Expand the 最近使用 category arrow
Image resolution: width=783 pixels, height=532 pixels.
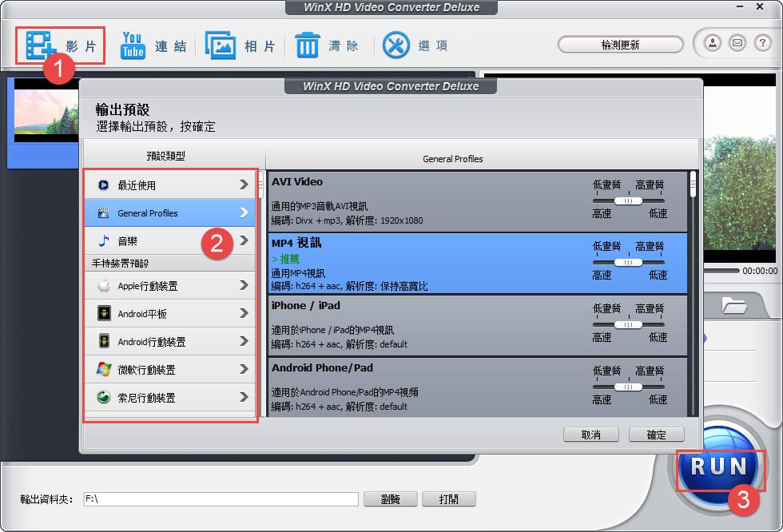pos(244,185)
